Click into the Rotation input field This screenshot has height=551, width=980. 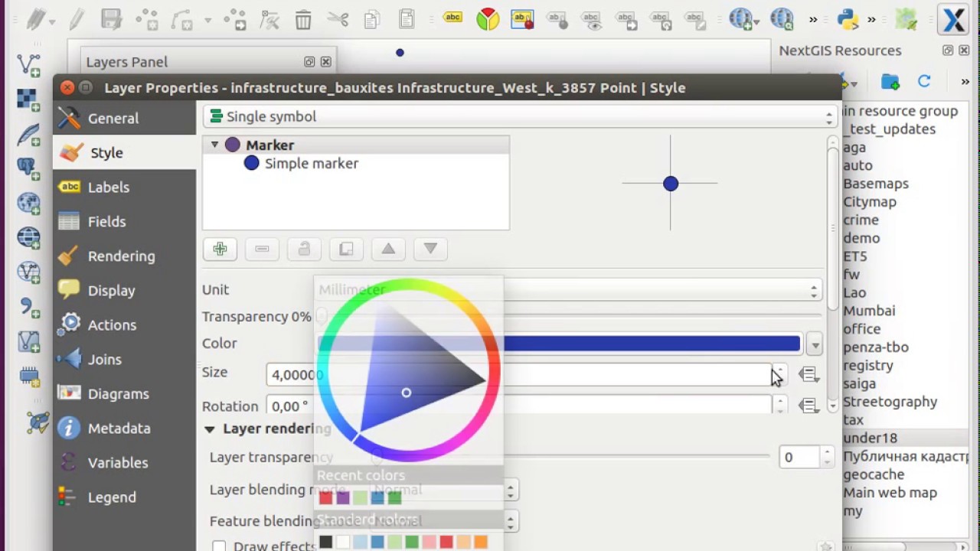point(521,406)
